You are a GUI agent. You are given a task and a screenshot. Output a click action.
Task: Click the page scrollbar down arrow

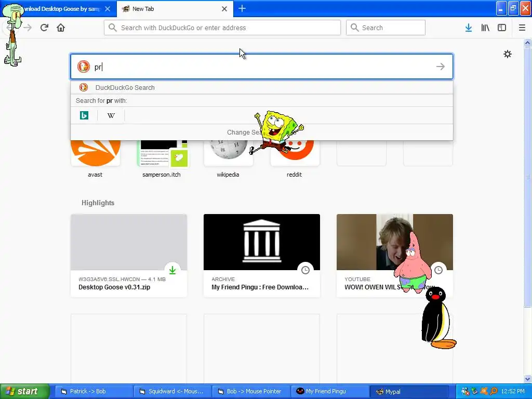[527, 379]
